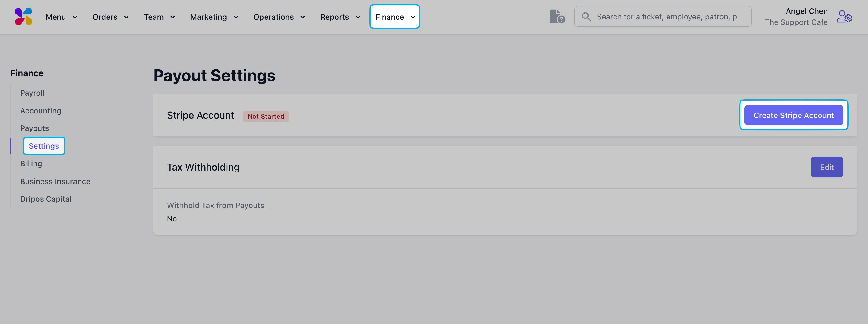Image resolution: width=868 pixels, height=324 pixels.
Task: Expand the Operations dropdown
Action: click(x=279, y=17)
